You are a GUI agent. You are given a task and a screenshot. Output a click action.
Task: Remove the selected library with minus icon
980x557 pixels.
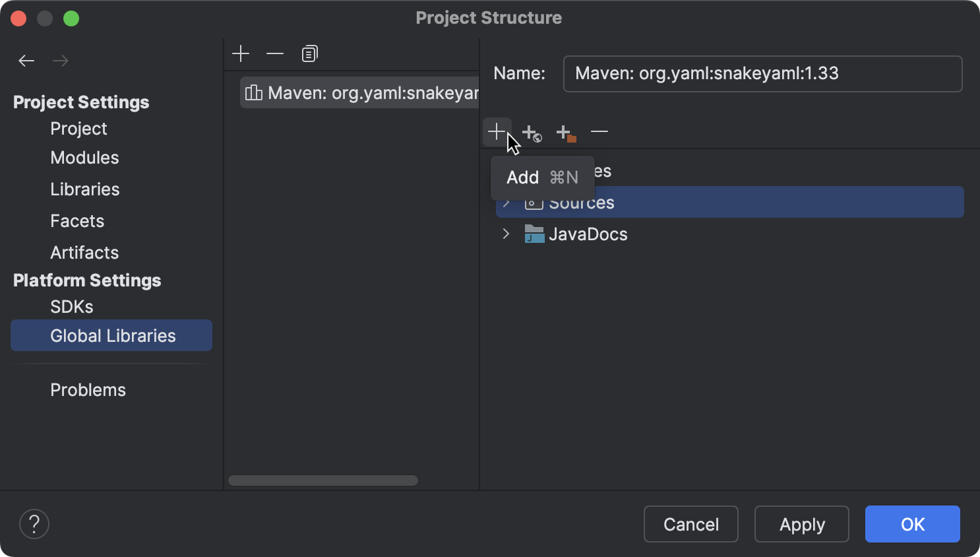[x=275, y=53]
